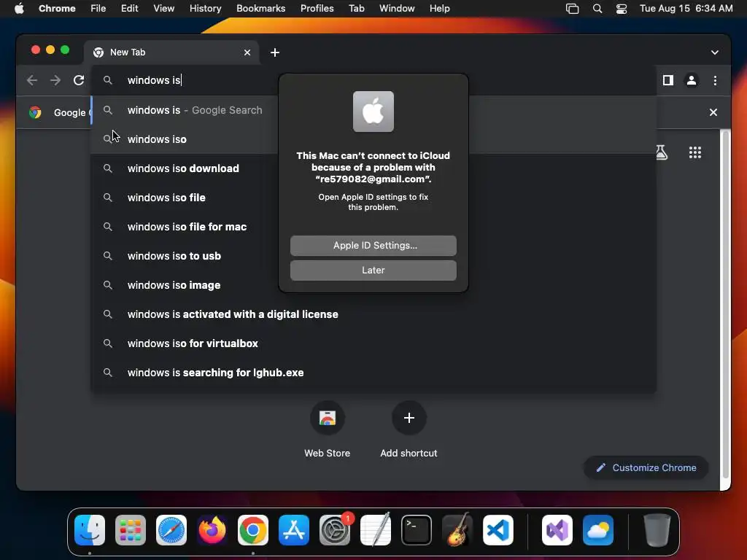Click the Add shortcut plus button
Image resolution: width=747 pixels, height=560 pixels.
(x=409, y=418)
